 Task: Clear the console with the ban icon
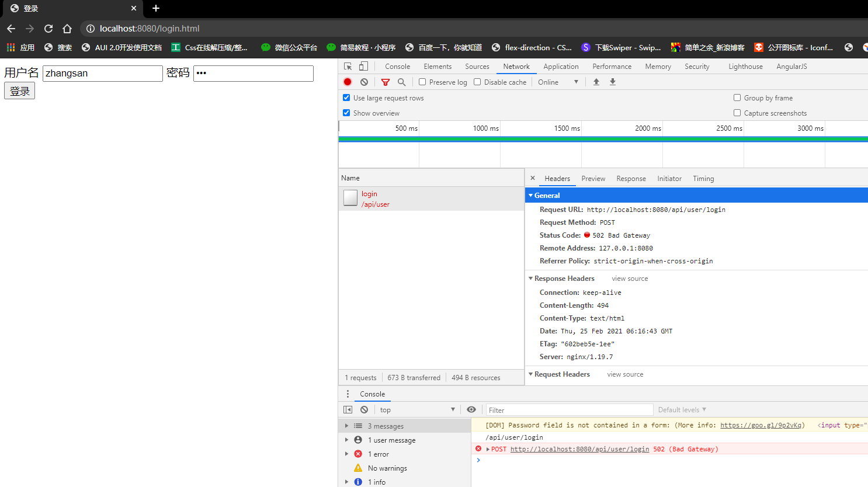(364, 410)
